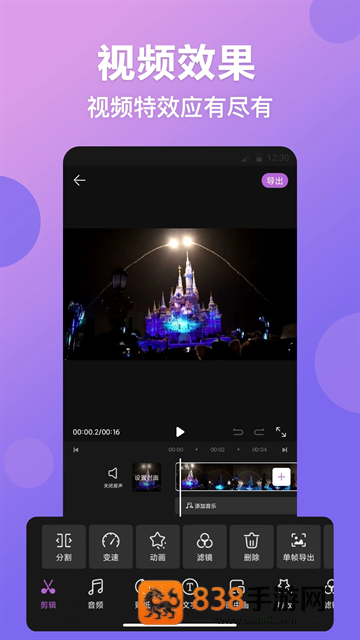Redo the last edit
This screenshot has height=640, width=360.
click(259, 432)
